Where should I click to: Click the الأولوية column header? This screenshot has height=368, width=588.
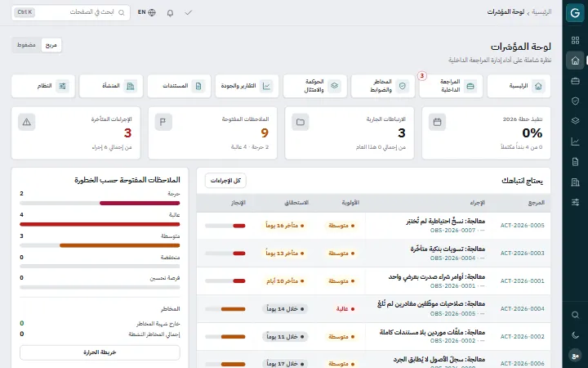point(350,203)
